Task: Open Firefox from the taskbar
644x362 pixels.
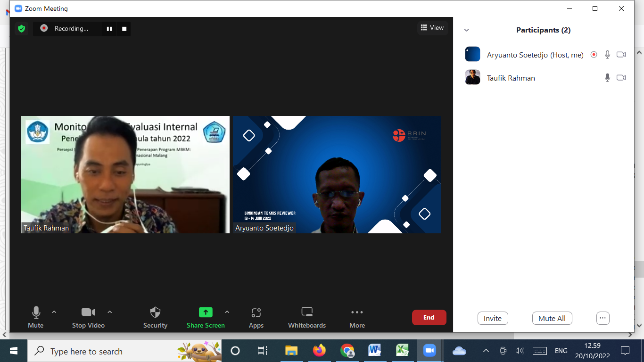Action: point(319,351)
